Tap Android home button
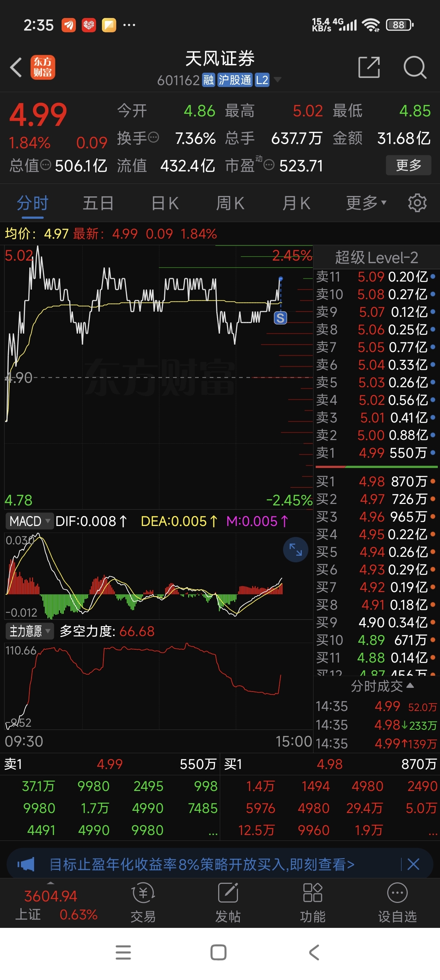The width and height of the screenshot is (440, 980). 219,952
